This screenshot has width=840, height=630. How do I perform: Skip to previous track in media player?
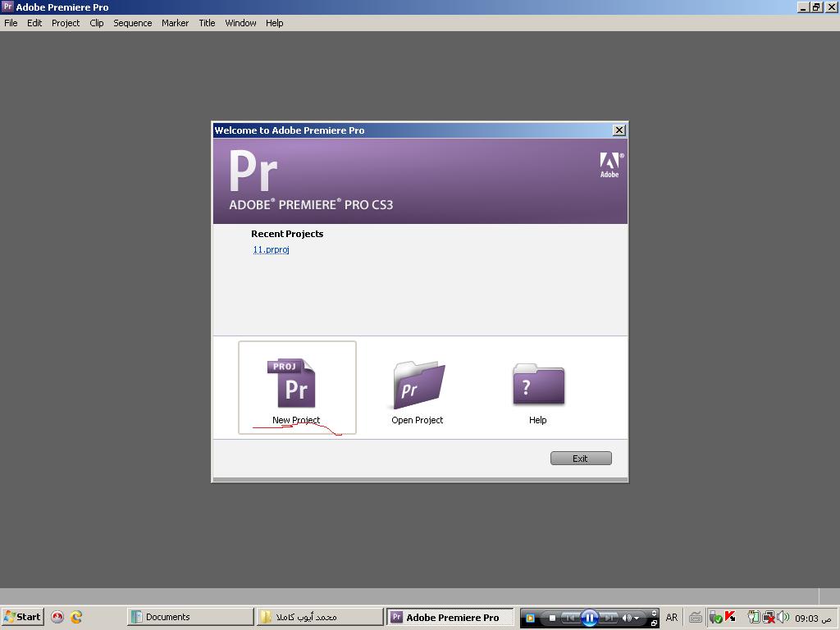click(571, 618)
